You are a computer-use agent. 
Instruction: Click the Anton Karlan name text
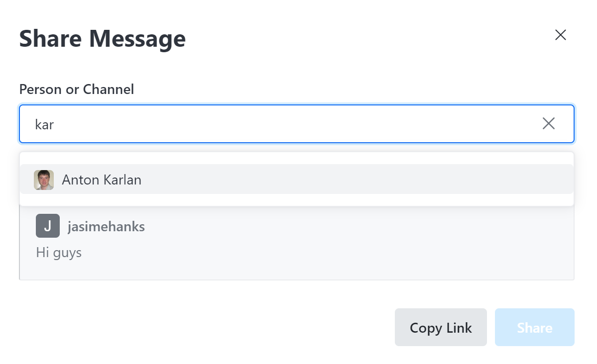tap(101, 180)
